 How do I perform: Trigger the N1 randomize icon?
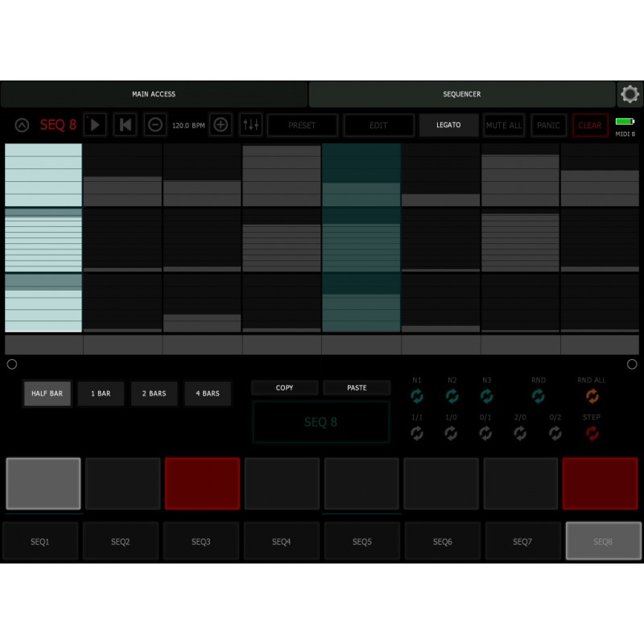coord(417,396)
